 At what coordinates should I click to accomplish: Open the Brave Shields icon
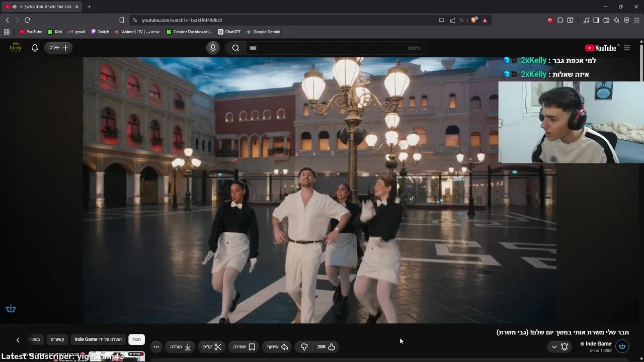(474, 20)
